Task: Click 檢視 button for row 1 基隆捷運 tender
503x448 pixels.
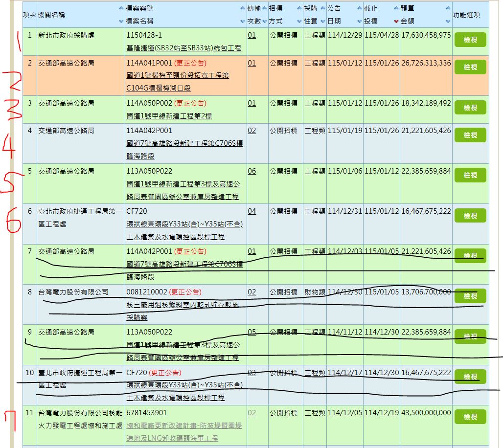Action: coord(470,40)
